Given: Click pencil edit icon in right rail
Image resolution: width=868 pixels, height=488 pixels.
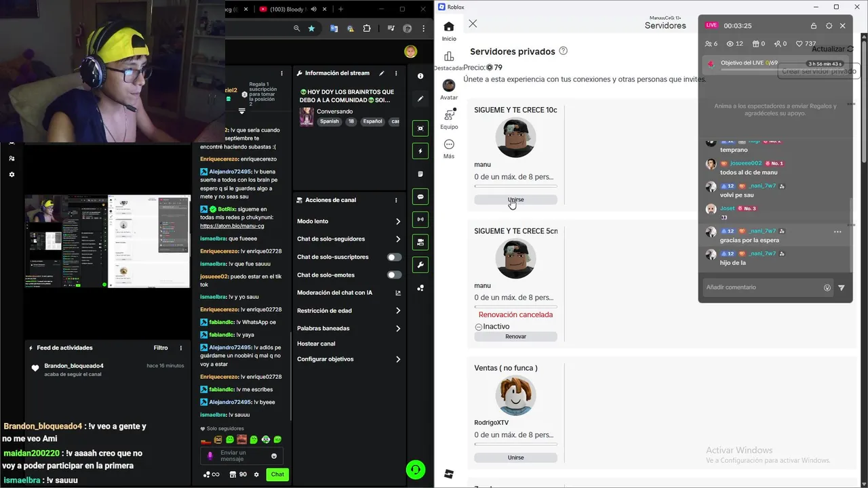Looking at the screenshot, I should [x=420, y=99].
